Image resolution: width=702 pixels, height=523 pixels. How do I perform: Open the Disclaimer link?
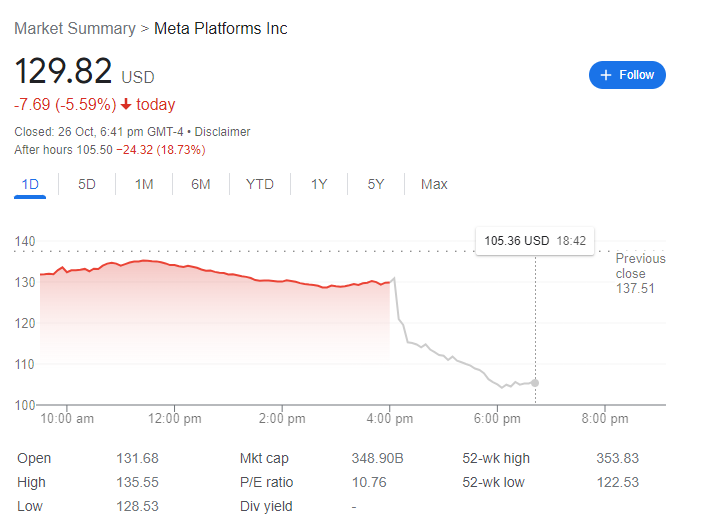point(222,132)
